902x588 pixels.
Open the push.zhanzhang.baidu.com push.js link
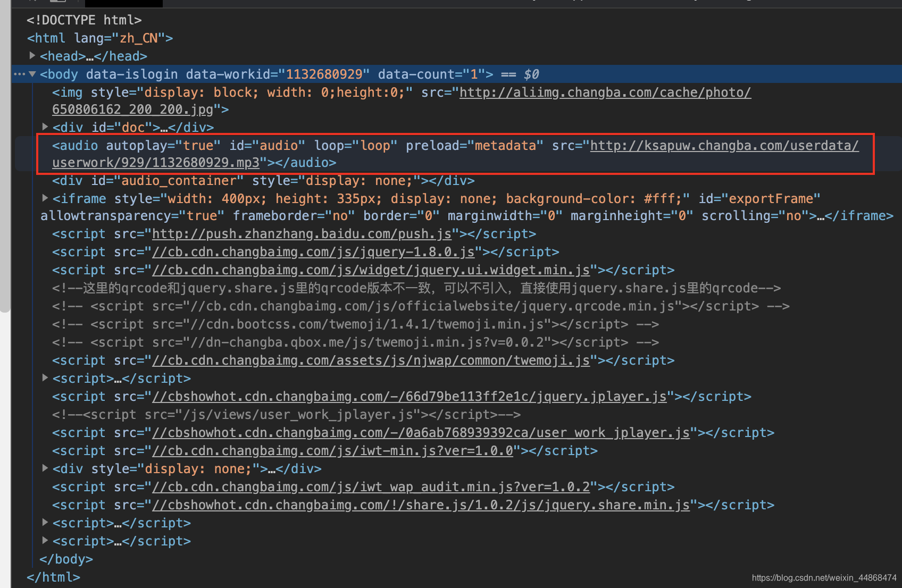coord(302,234)
